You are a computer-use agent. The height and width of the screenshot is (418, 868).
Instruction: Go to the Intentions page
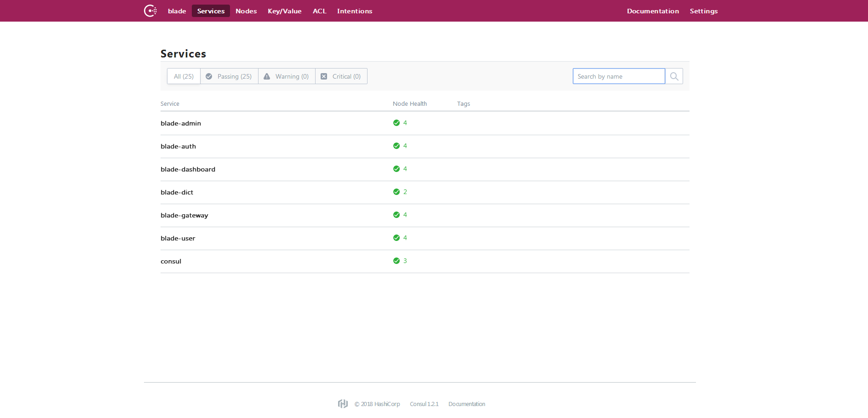coord(355,11)
